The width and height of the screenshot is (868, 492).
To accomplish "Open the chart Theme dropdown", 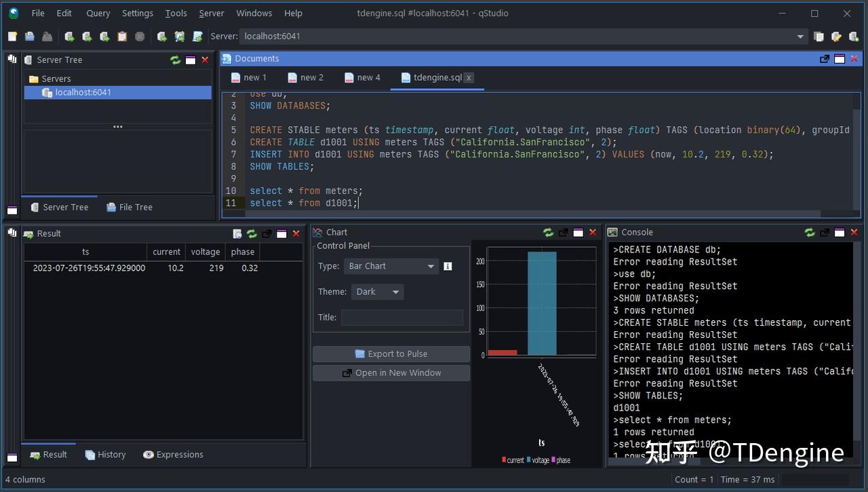I will pyautogui.click(x=378, y=292).
